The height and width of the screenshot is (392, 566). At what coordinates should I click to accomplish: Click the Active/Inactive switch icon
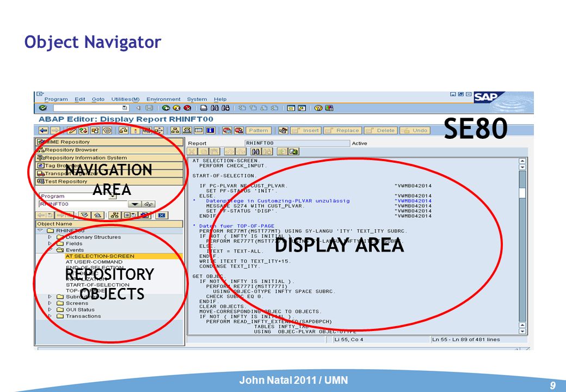83,130
